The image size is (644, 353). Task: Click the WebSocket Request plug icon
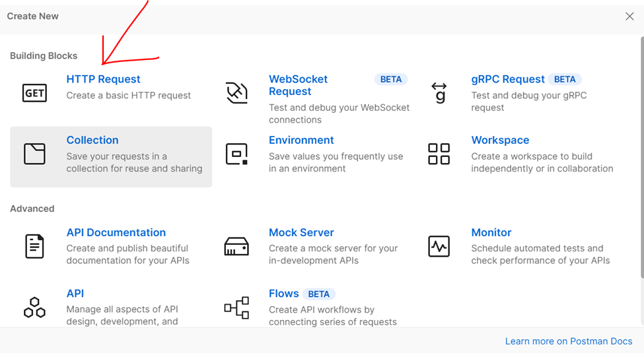point(236,93)
